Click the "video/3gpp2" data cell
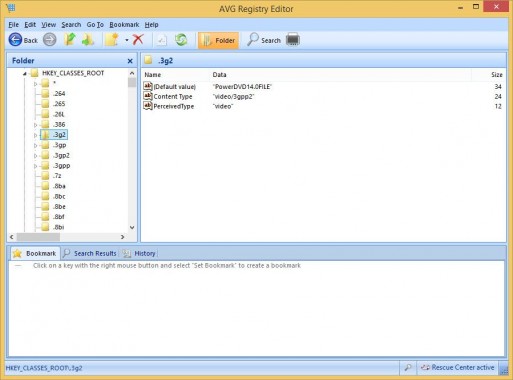The height and width of the screenshot is (380, 513). 233,96
